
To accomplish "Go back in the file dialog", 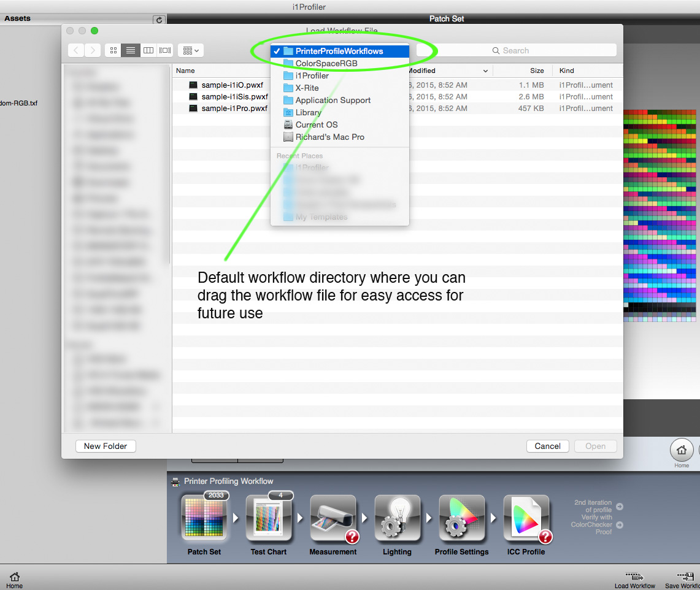I will click(76, 50).
